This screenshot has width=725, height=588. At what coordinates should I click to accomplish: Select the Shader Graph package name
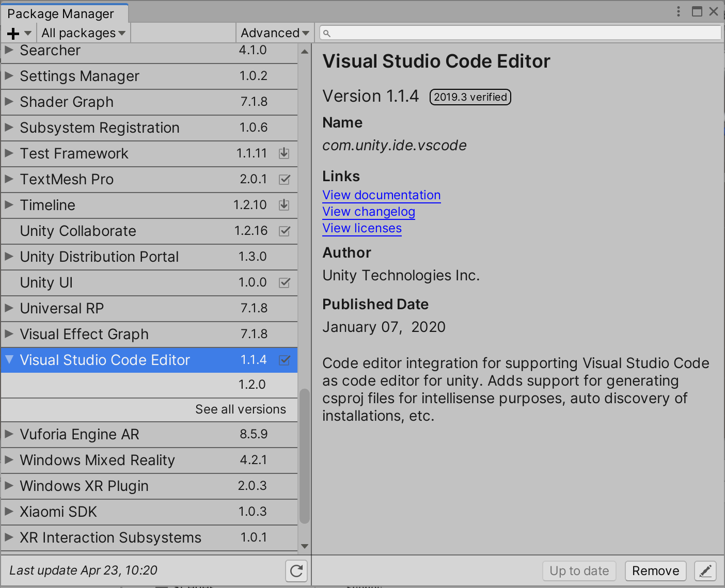(67, 102)
